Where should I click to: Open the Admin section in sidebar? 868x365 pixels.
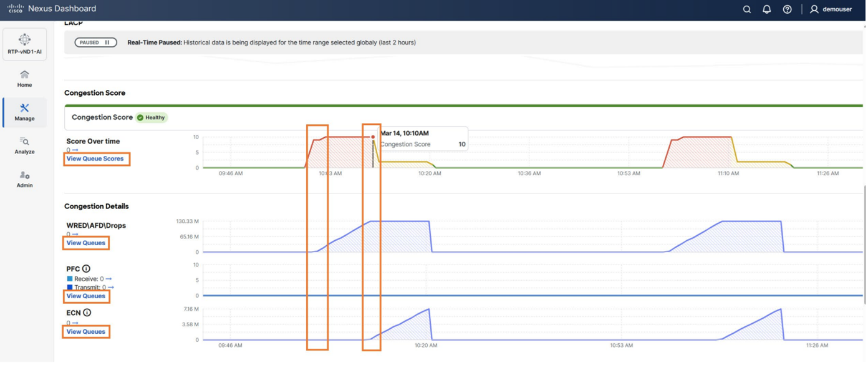(25, 180)
